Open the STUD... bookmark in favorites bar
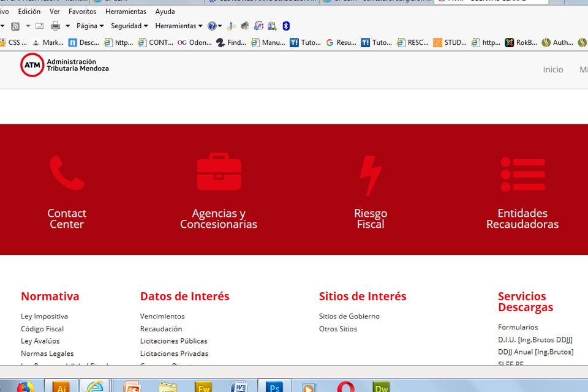This screenshot has height=392, width=588. coord(450,43)
